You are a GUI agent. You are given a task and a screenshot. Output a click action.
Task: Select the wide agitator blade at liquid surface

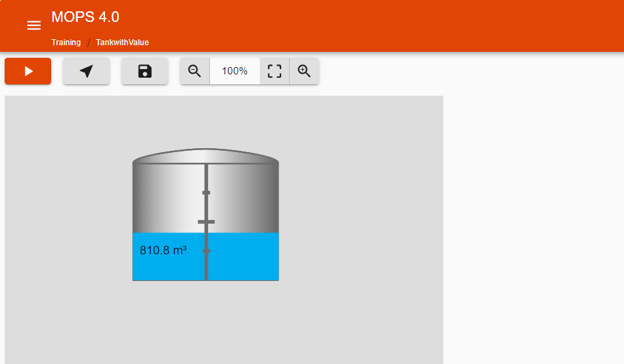point(206,222)
